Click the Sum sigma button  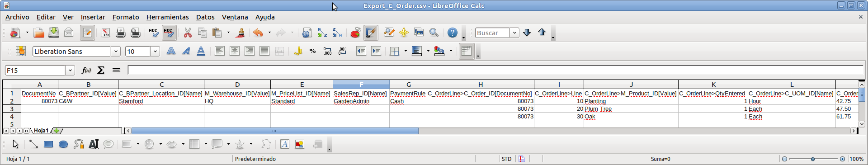101,70
